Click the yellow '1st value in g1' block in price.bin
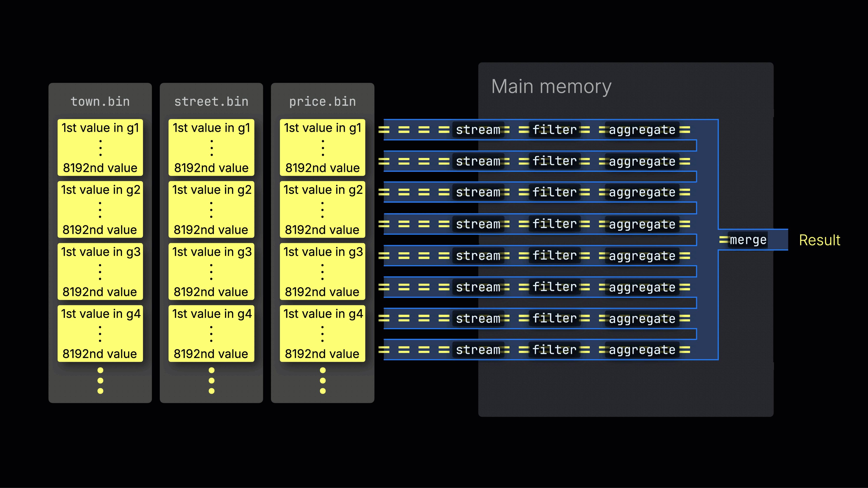This screenshot has height=488, width=868. [322, 147]
